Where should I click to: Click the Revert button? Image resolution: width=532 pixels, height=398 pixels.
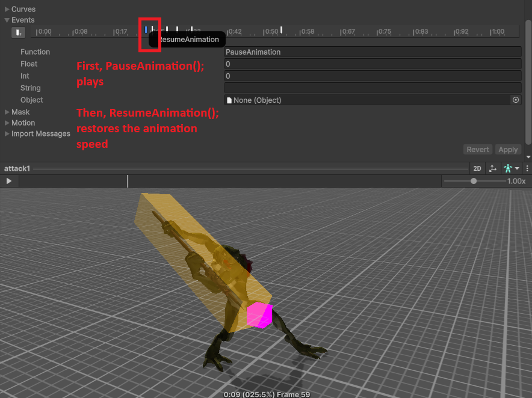(x=478, y=150)
